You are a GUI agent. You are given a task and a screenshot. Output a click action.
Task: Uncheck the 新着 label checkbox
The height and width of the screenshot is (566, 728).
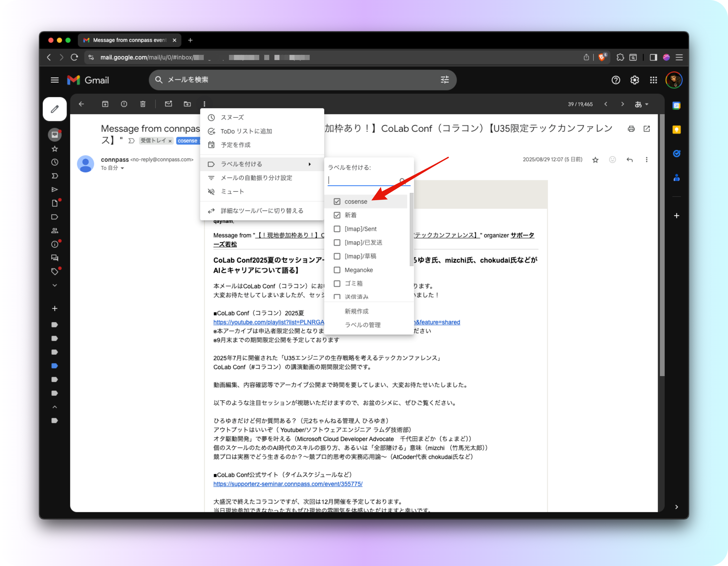click(337, 215)
